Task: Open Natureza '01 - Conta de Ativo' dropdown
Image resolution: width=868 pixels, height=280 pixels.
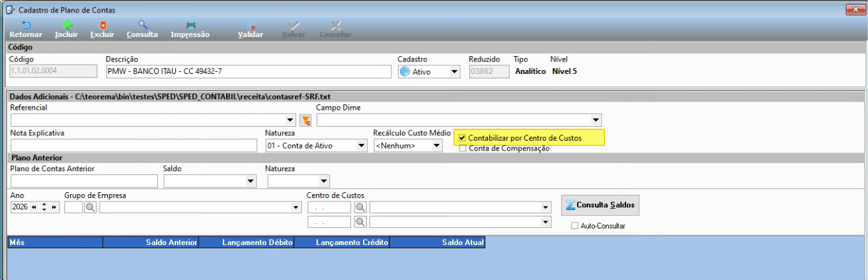Action: [x=361, y=145]
